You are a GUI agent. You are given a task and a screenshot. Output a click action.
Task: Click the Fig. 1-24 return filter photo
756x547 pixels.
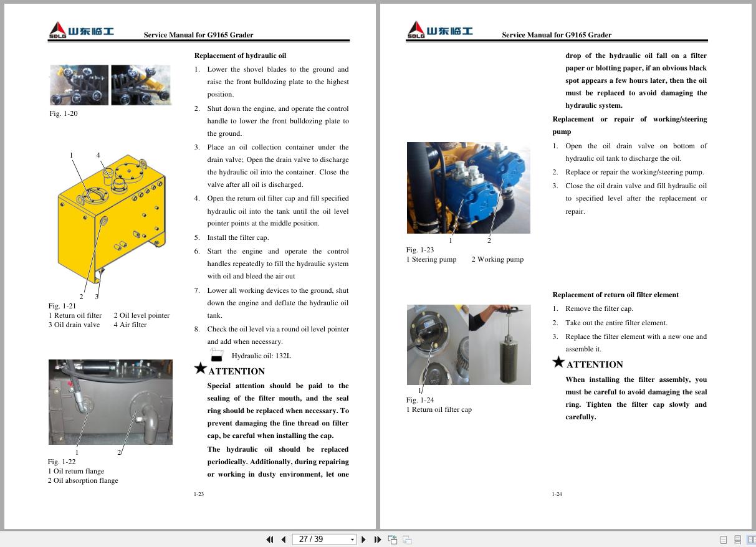(468, 345)
